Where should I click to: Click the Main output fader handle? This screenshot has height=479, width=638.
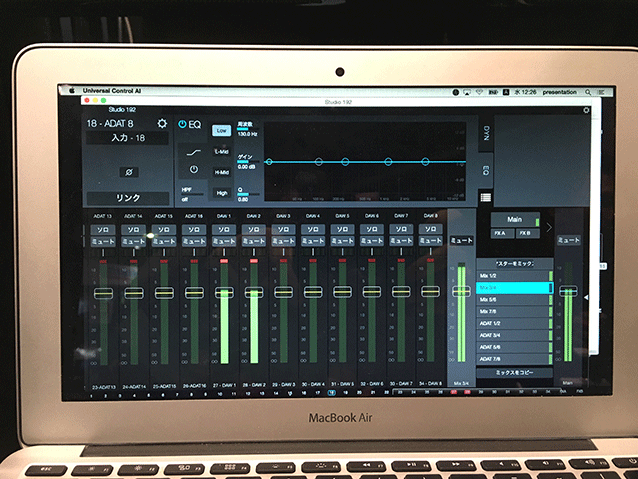coord(568,291)
